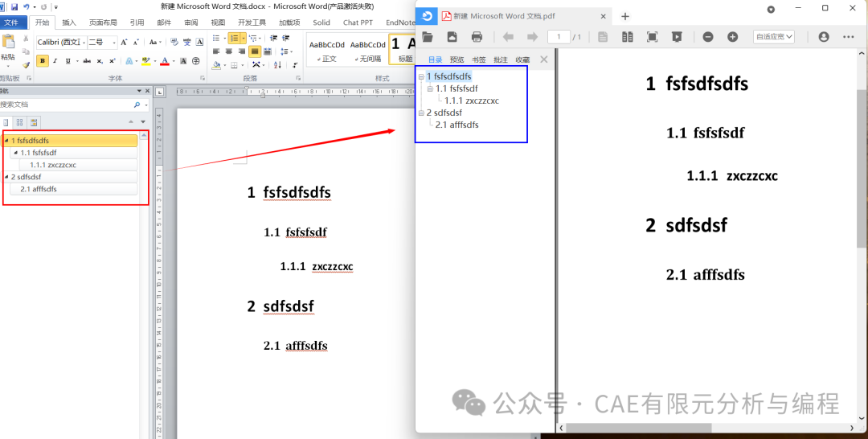The width and height of the screenshot is (868, 439).
Task: Click the Cut scissors icon
Action: [26, 39]
